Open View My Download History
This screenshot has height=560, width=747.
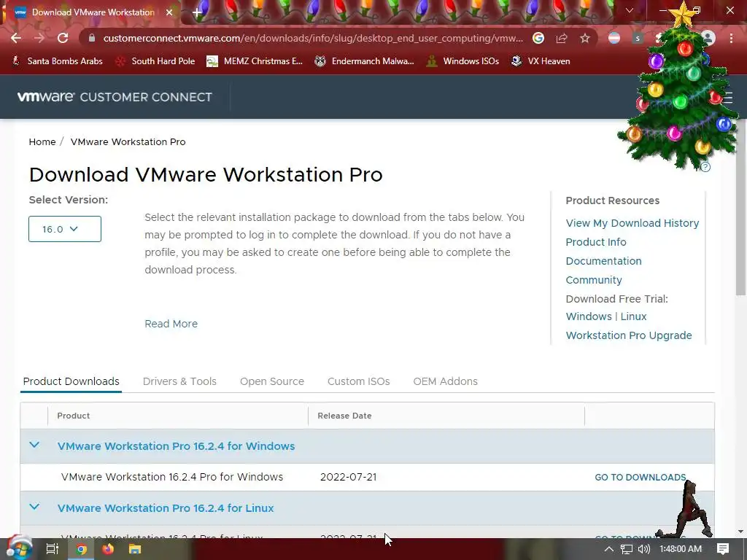tap(632, 223)
